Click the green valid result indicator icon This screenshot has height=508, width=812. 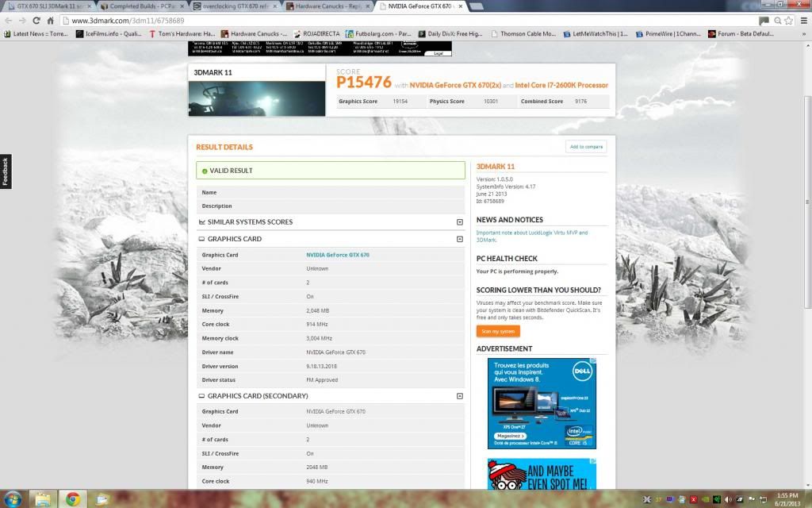(x=205, y=171)
